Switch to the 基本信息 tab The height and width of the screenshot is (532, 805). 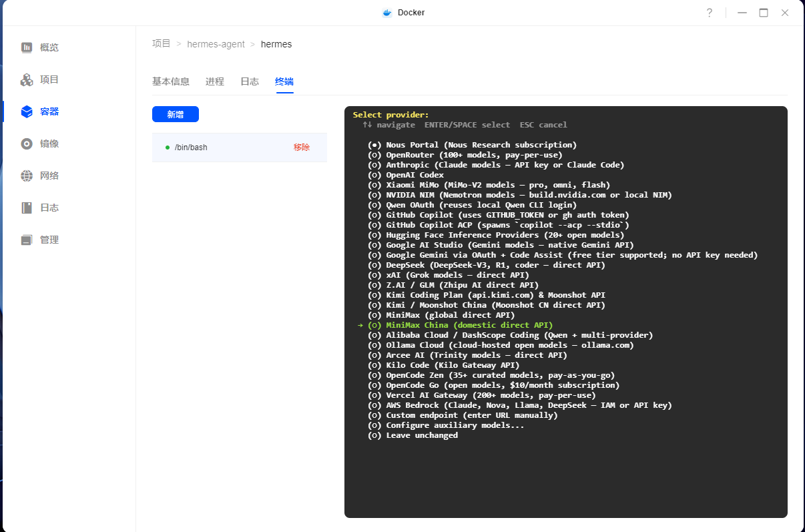(x=171, y=81)
